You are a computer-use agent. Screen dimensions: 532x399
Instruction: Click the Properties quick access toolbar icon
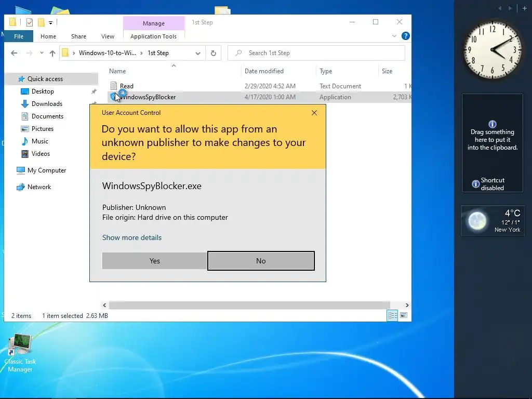[x=30, y=22]
